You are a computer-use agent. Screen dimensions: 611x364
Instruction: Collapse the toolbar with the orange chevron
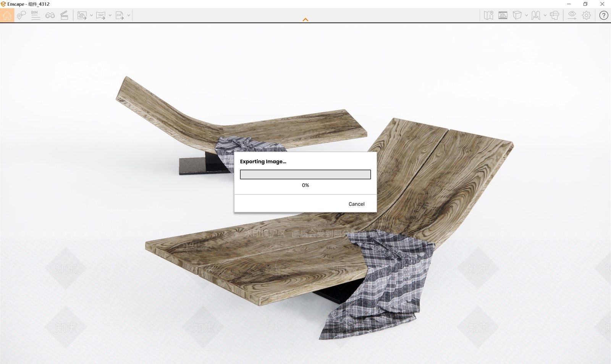[305, 19]
